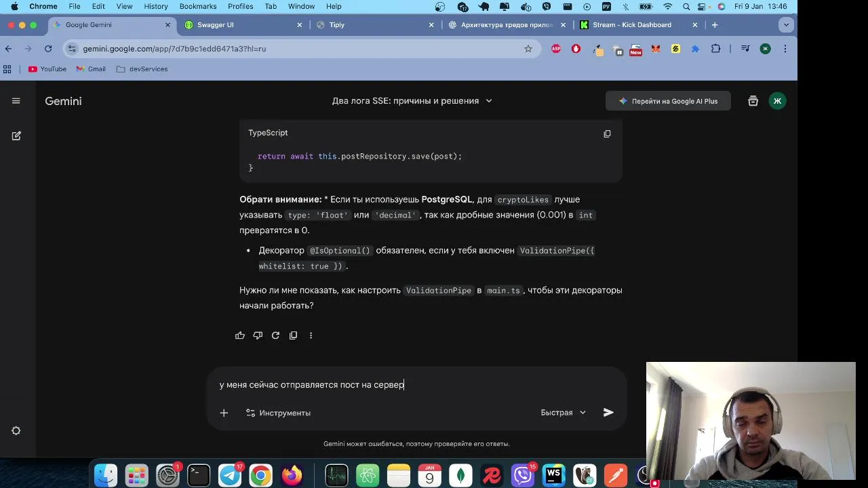Open Gemini main menu hamburger icon

point(16,101)
